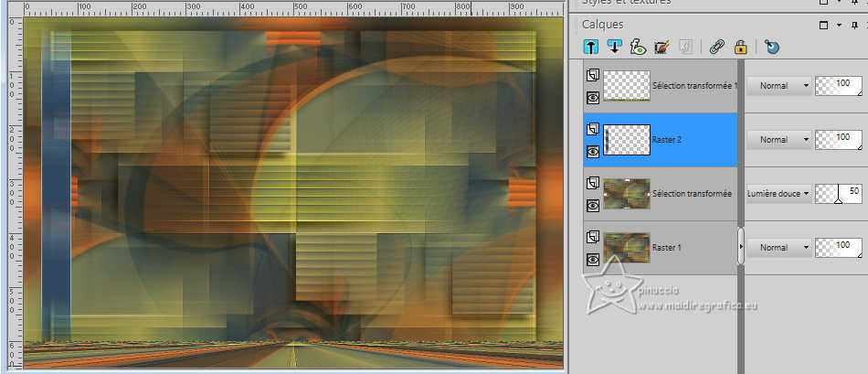Click the Calques panel float window icon
The image size is (868, 374).
[823, 25]
